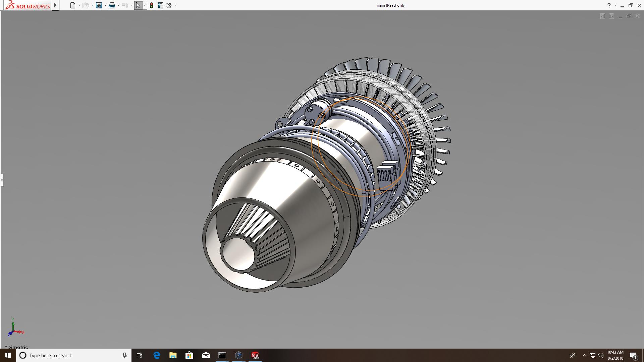644x362 pixels.
Task: Open the Help dropdown arrow
Action: click(615, 5)
